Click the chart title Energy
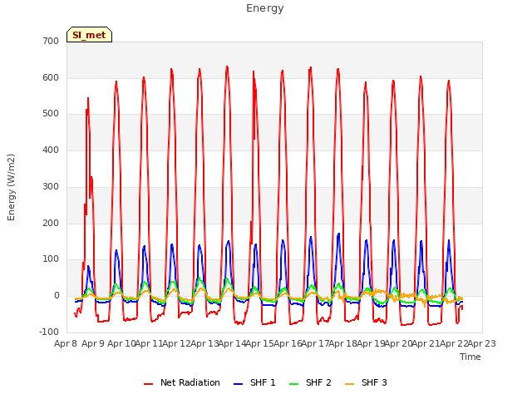The width and height of the screenshot is (532, 399). pyautogui.click(x=265, y=8)
